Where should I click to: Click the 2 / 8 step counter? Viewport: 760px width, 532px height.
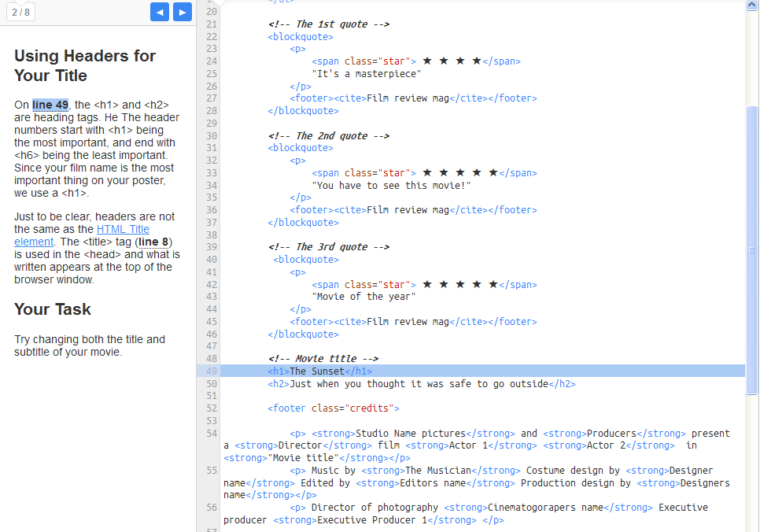(20, 12)
